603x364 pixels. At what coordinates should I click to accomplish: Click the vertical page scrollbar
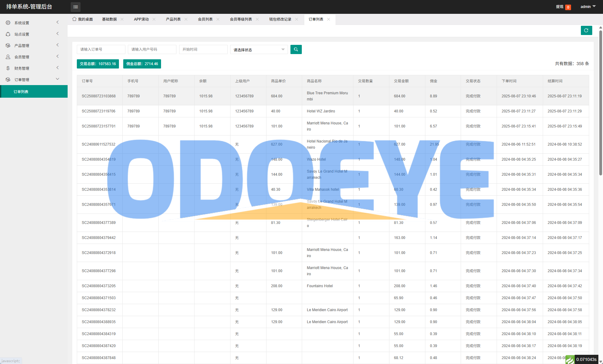point(601,103)
